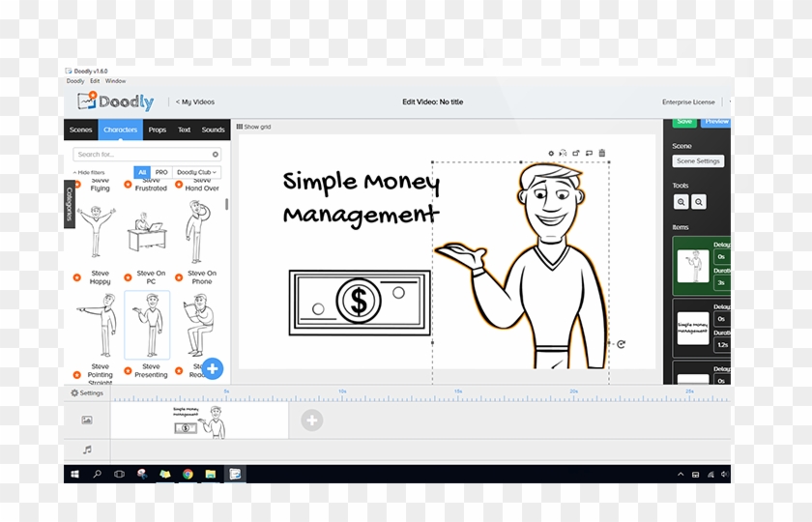Screen dimensions: 812x522
Task: Open Windows search from the taskbar
Action: point(97,474)
